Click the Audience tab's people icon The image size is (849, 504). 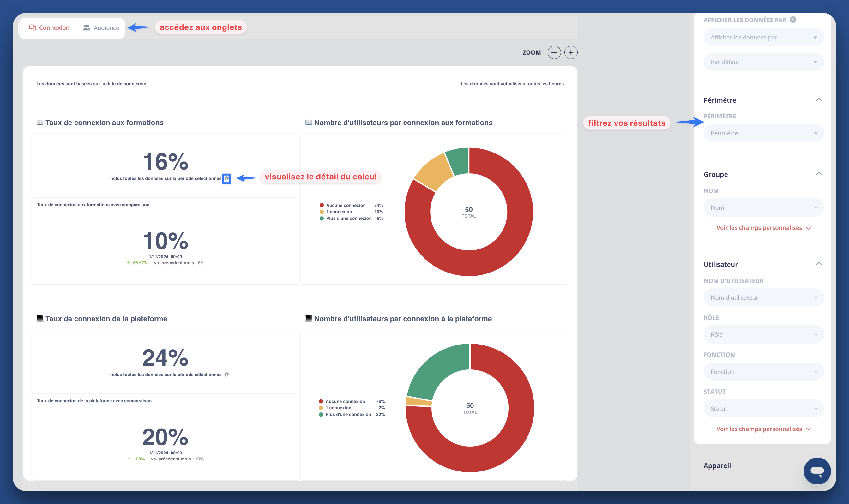pos(86,27)
